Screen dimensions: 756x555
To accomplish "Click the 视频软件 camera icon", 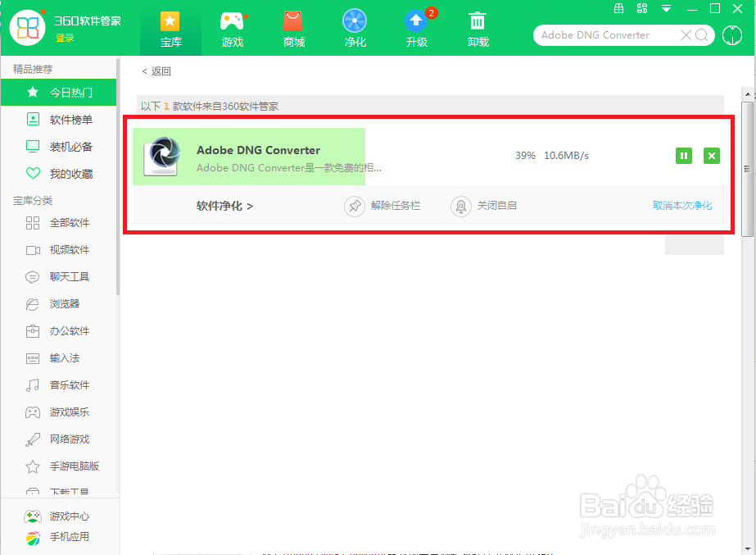I will (33, 250).
